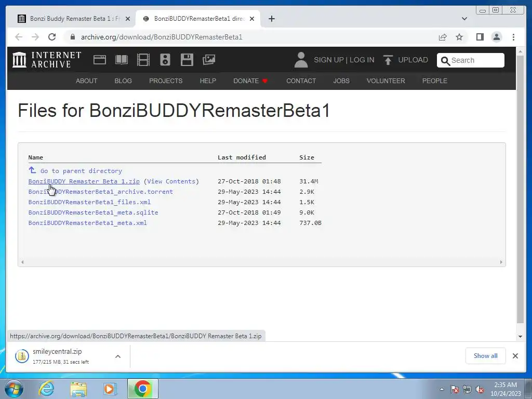Open Chrome profile avatar
This screenshot has width=532, height=399.
(x=497, y=37)
